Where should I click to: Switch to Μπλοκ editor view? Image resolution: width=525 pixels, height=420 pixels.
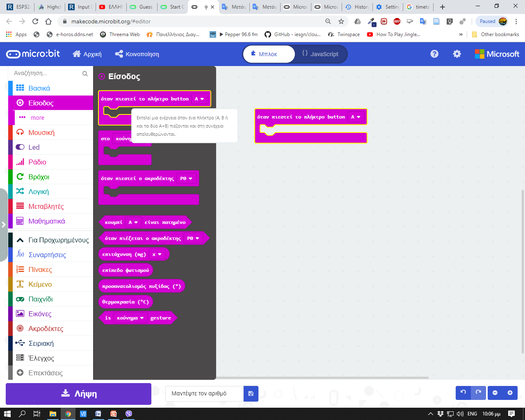point(269,54)
